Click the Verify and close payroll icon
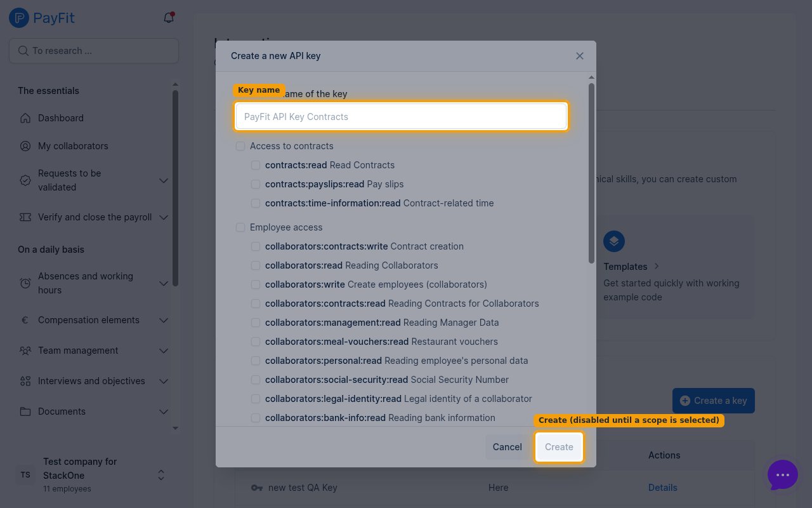The image size is (812, 508). [25, 217]
